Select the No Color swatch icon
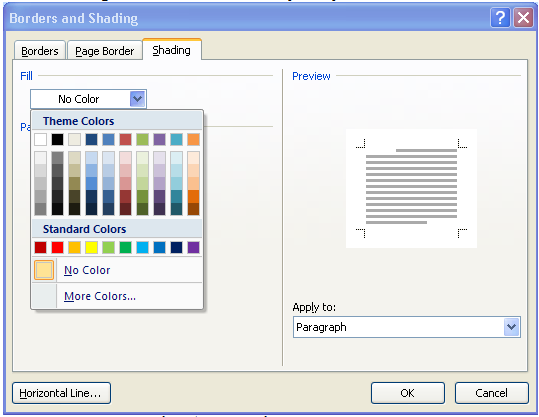Image resolution: width=539 pixels, height=417 pixels. (44, 270)
